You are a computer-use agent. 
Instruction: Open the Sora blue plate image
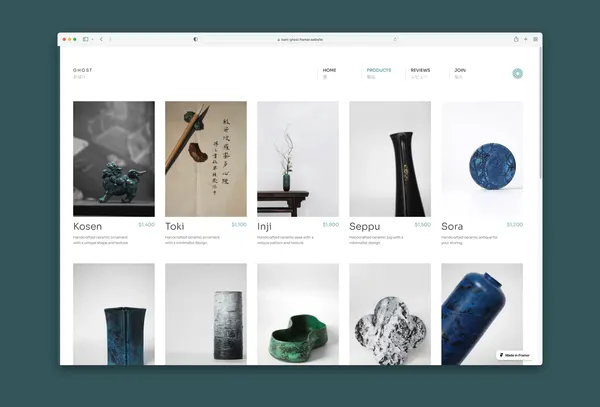pyautogui.click(x=482, y=159)
